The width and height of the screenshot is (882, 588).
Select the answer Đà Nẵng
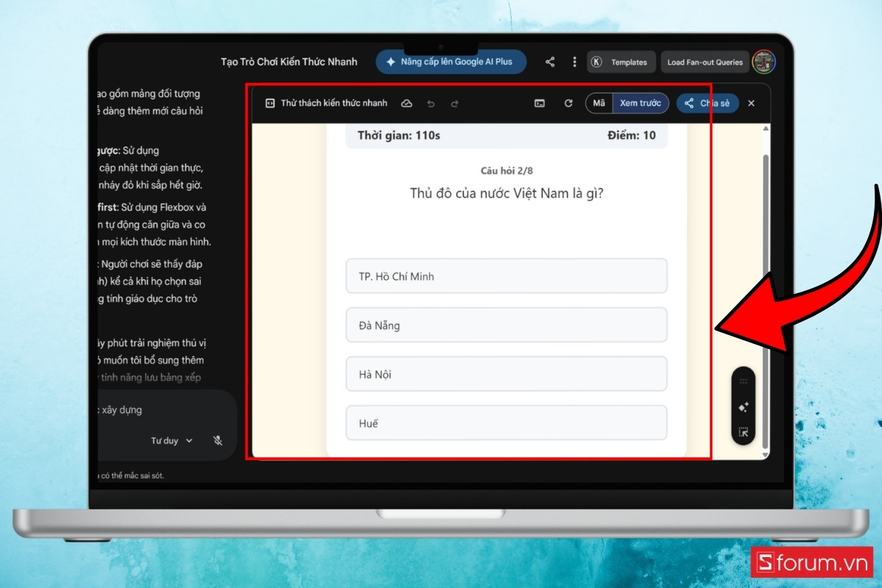(506, 325)
